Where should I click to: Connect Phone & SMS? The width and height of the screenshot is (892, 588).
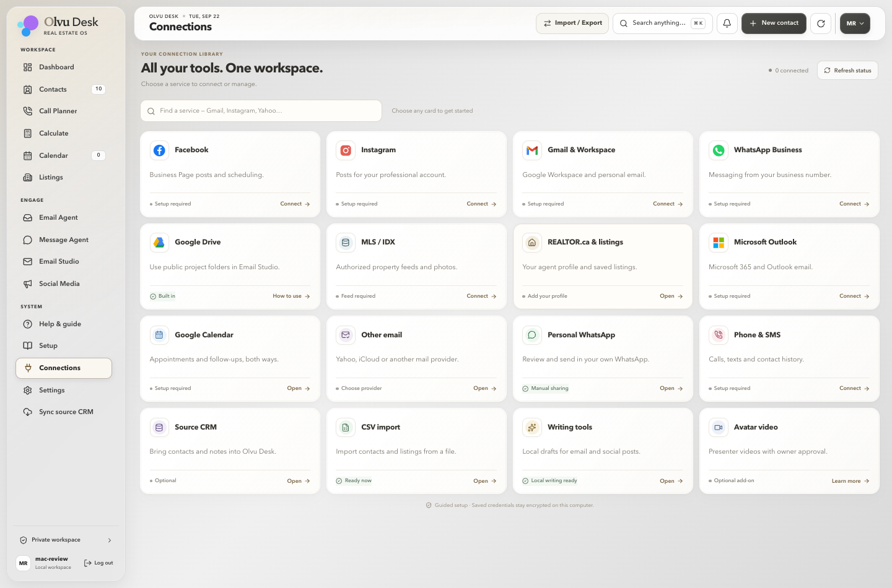click(x=854, y=389)
